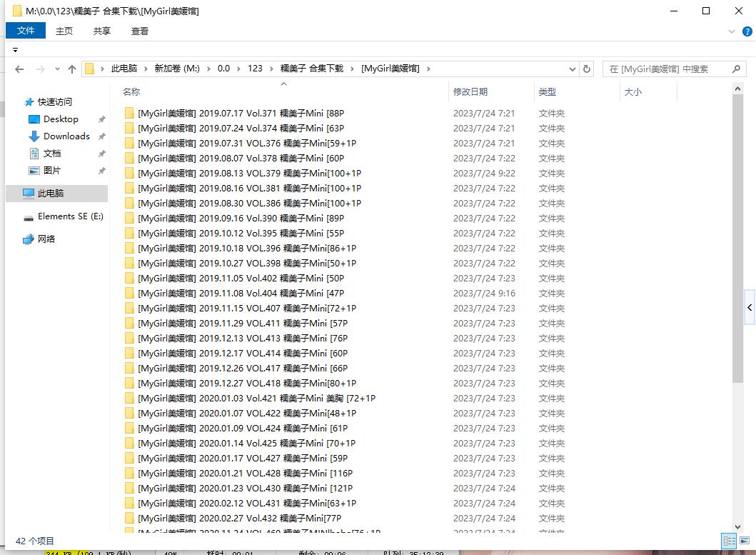Click the Vol.371 folder icon
Image resolution: width=756 pixels, height=555 pixels.
129,114
